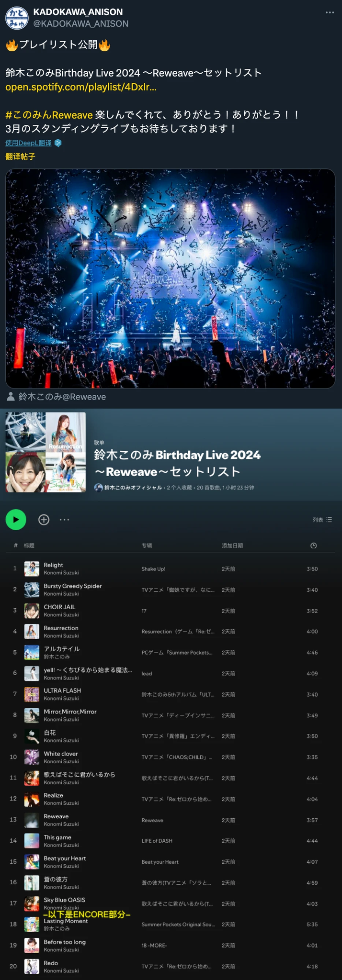Click the Redo track cover art

[x=32, y=967]
